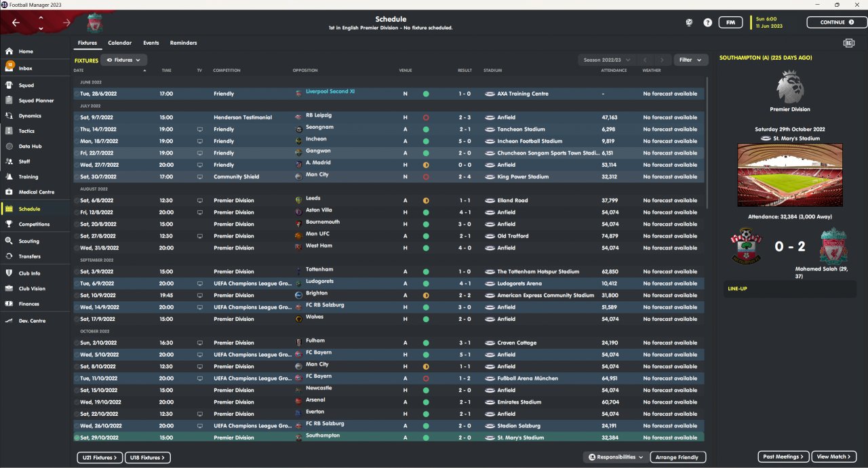The image size is (868, 468).
Task: Click Henderson Testimonial competition cell
Action: [243, 117]
